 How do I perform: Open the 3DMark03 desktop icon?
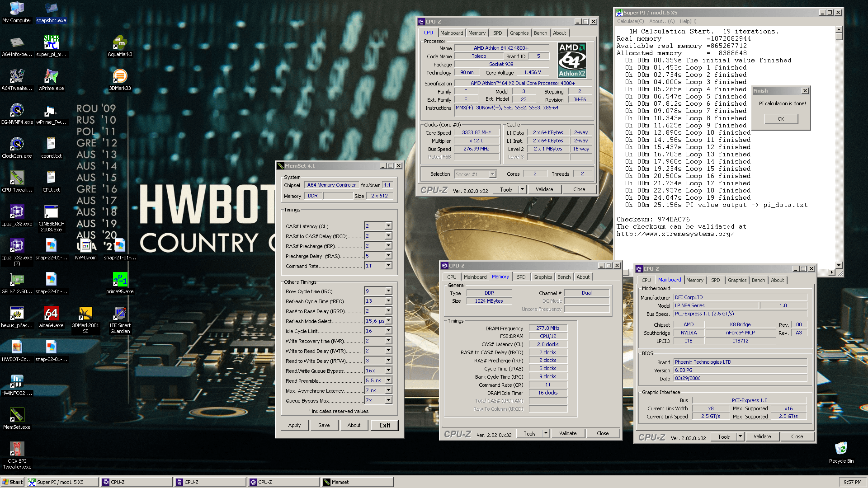pos(120,80)
